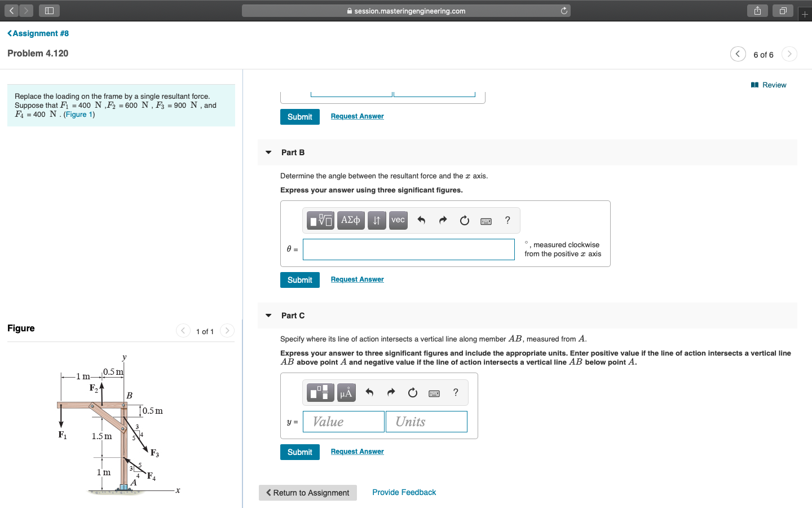Viewport: 812px width, 508px height.
Task: Open the Review panel
Action: pyautogui.click(x=769, y=85)
